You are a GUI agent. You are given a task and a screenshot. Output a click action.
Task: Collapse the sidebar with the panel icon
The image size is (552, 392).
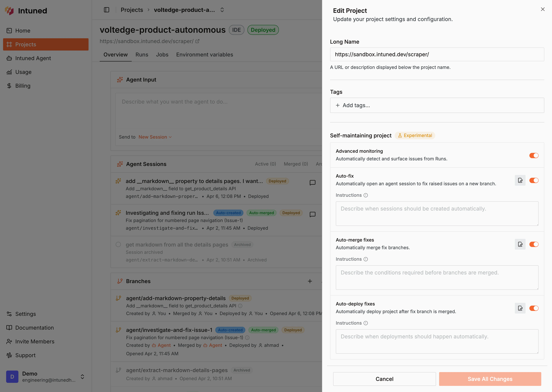[106, 10]
